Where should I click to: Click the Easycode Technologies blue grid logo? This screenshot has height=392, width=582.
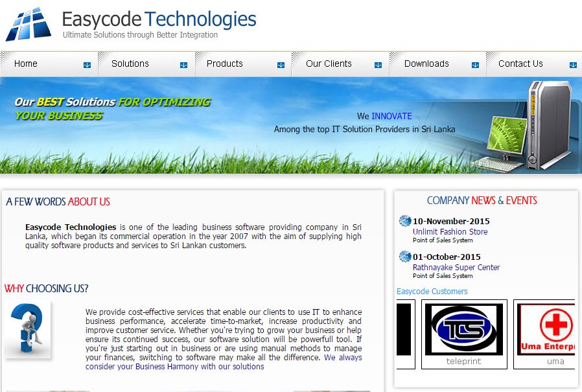pos(29,25)
